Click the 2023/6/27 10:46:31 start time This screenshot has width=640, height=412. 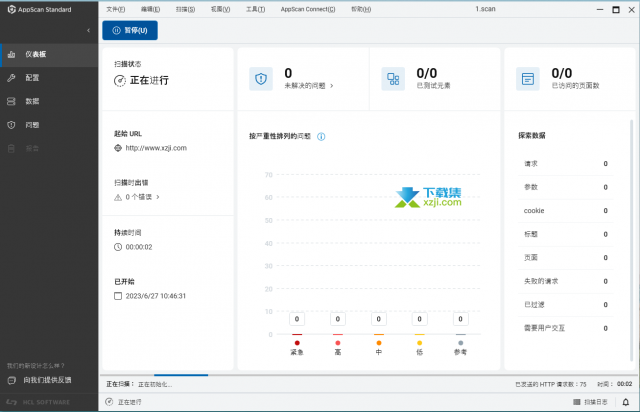[156, 296]
